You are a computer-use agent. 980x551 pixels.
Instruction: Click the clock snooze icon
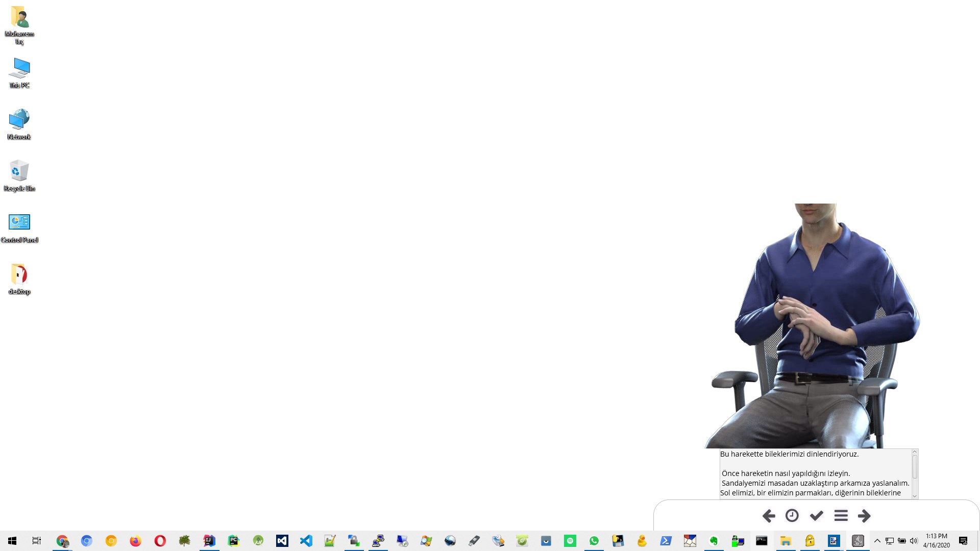pos(792,516)
